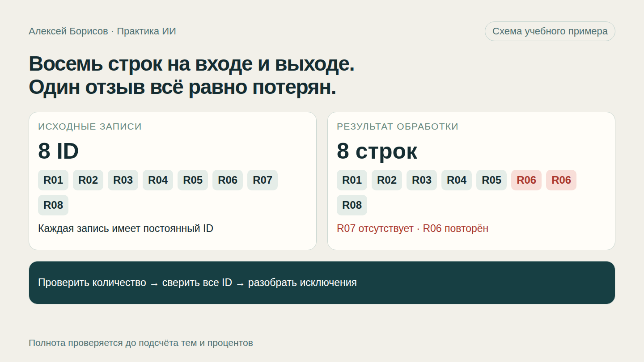This screenshot has height=362, width=644.
Task: Click the footer "Полнота проверяется до подсчёта тем и процентов"
Action: coord(141,343)
